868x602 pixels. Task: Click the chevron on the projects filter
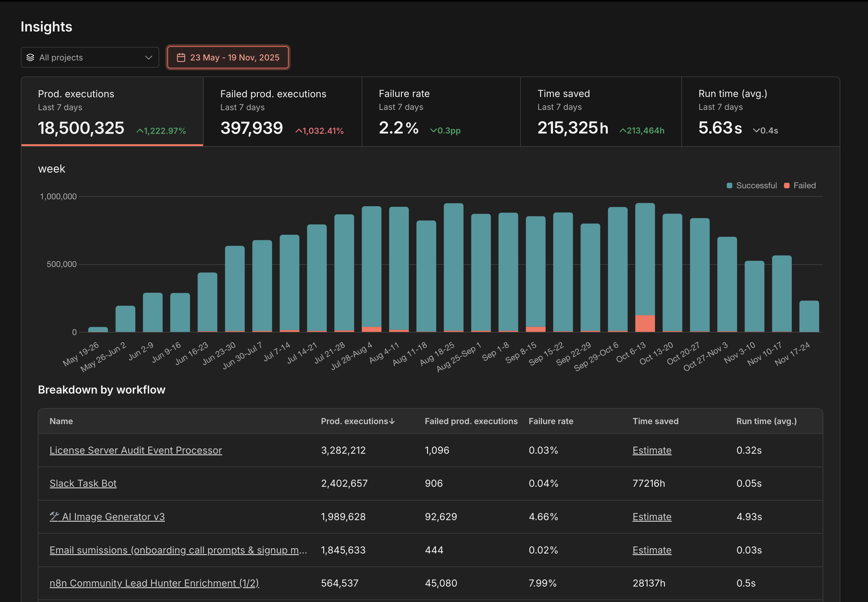click(148, 57)
